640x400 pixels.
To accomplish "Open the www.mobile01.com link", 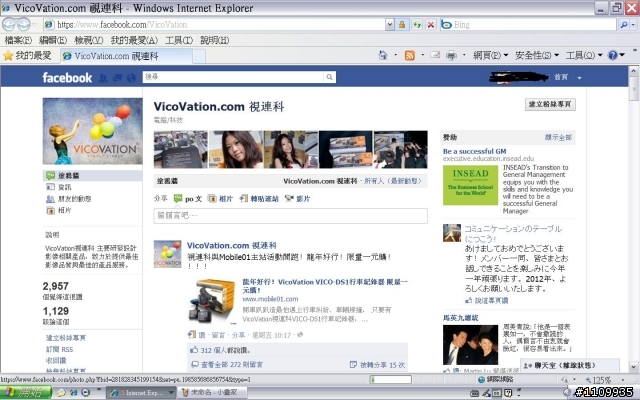I will [270, 299].
